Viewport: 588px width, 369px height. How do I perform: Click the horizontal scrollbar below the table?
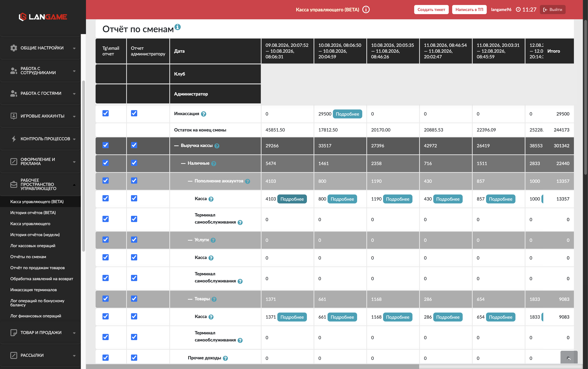coord(253,367)
